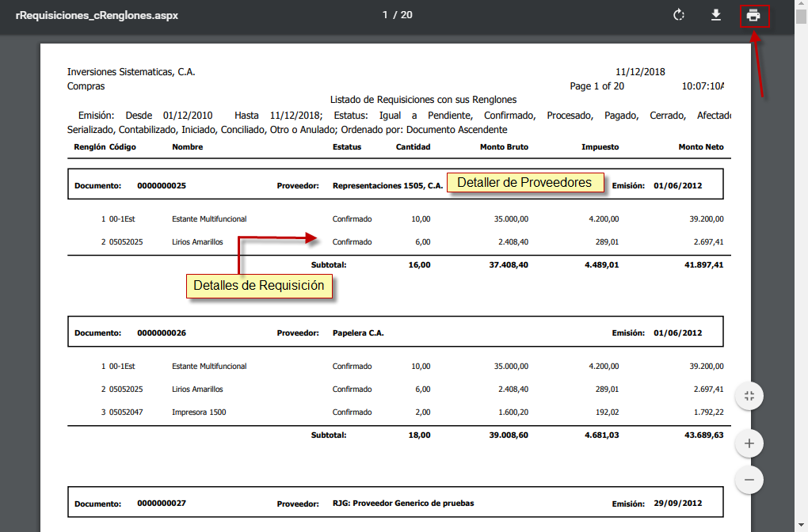
Task: Click the subtotal net amount 41.897,41
Action: click(700, 265)
